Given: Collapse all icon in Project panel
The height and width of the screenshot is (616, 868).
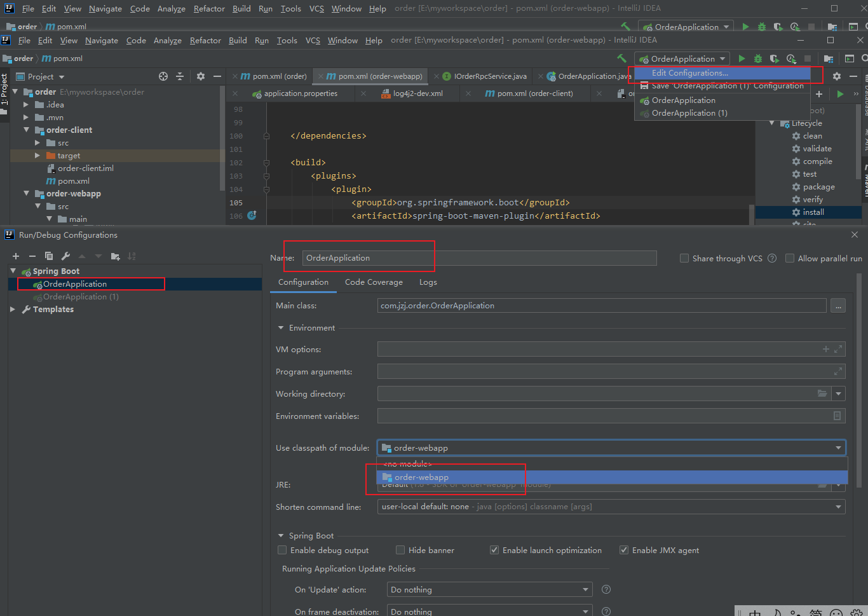Looking at the screenshot, I should pyautogui.click(x=180, y=76).
